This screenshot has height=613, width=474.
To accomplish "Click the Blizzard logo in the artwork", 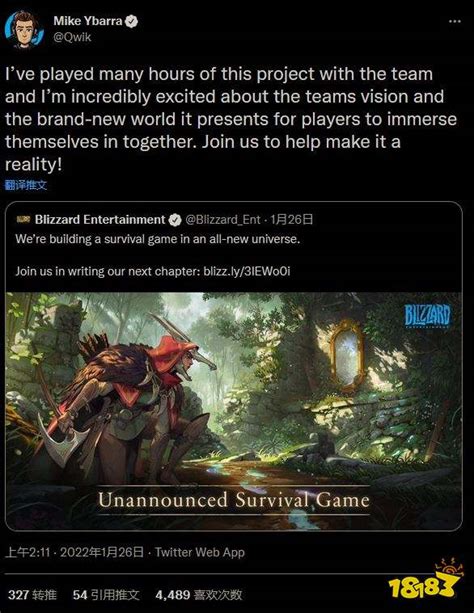I will [427, 316].
